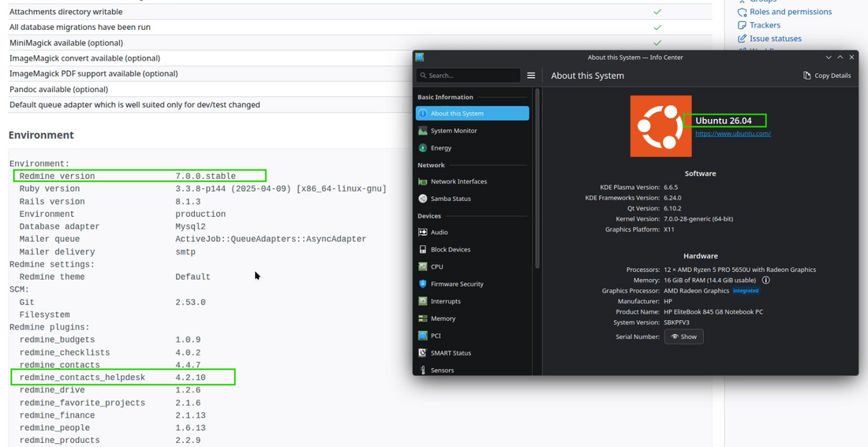
Task: Click the redmine_people plugin name
Action: click(54, 428)
